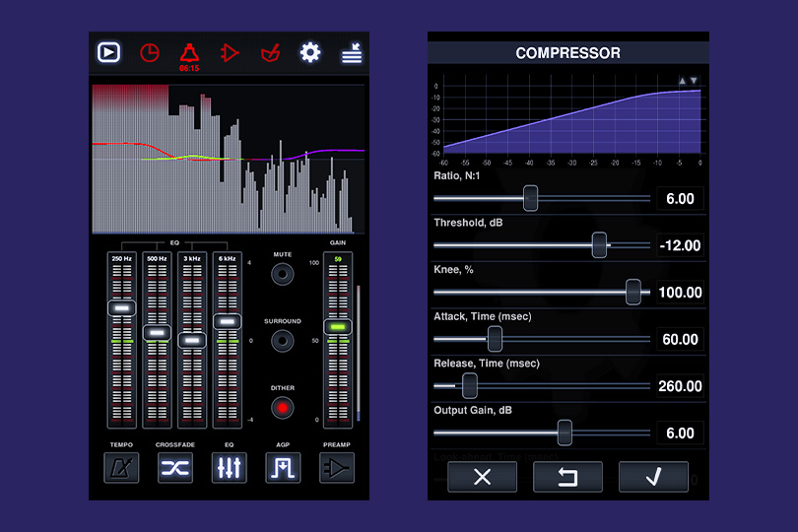Open the AGP button

click(x=283, y=468)
